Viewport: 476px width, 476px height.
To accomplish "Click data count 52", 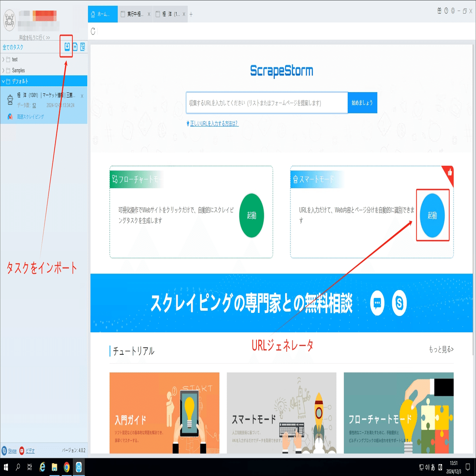I will 34,105.
